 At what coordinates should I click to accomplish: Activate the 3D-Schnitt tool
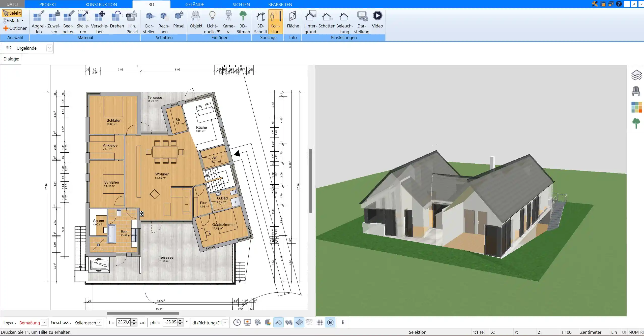point(260,22)
